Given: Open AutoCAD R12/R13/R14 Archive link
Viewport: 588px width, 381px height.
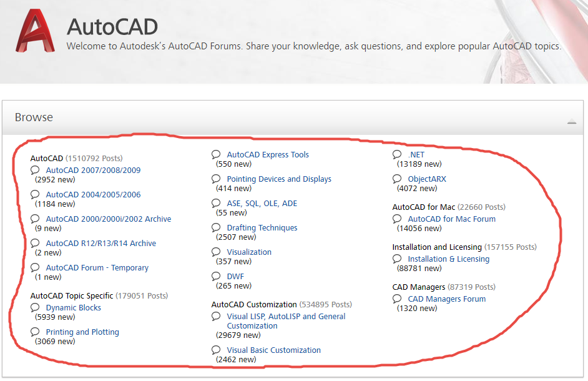Looking at the screenshot, I should click(x=101, y=243).
